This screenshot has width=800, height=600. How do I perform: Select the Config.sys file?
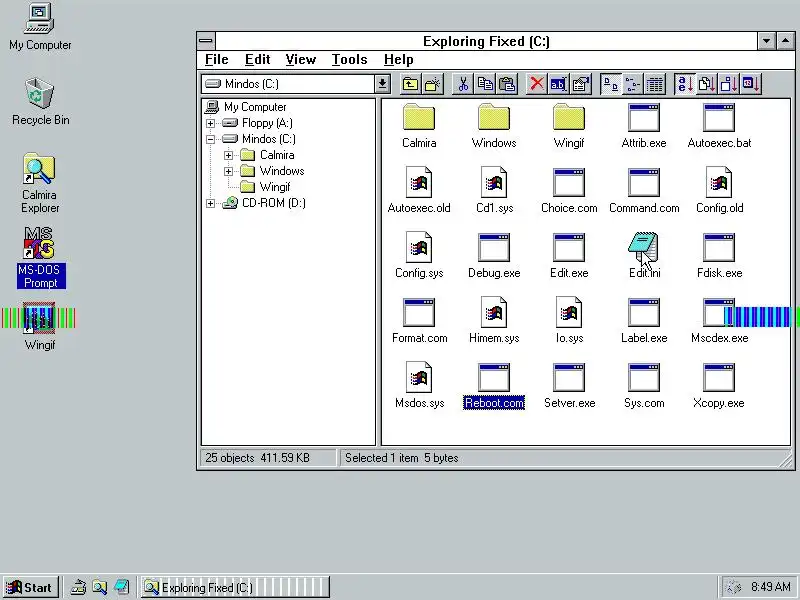click(419, 256)
